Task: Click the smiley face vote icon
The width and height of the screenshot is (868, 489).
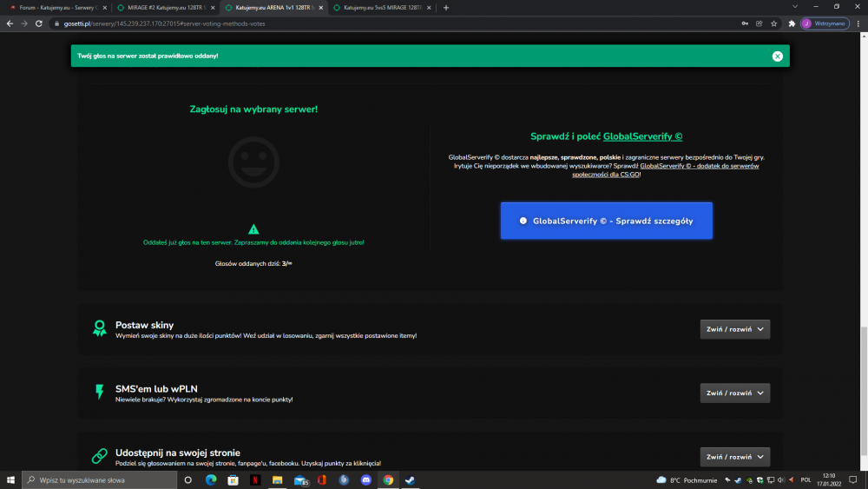Action: coord(253,162)
